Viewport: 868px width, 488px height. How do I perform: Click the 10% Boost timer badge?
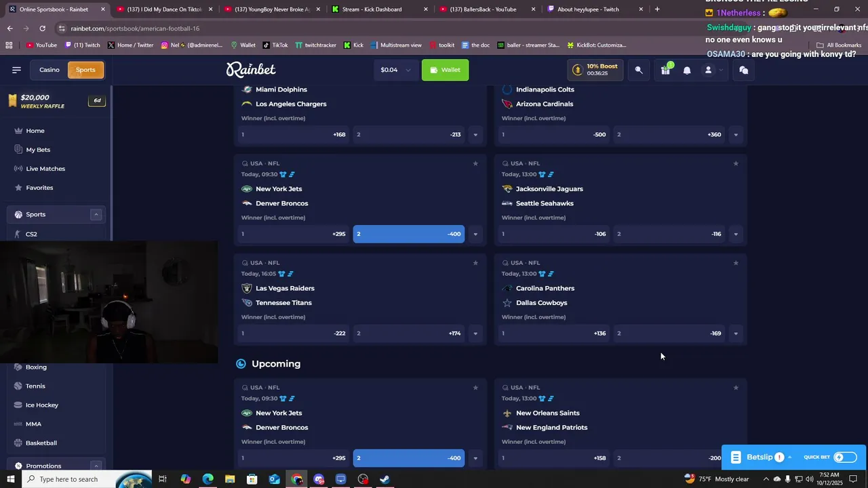pos(595,70)
